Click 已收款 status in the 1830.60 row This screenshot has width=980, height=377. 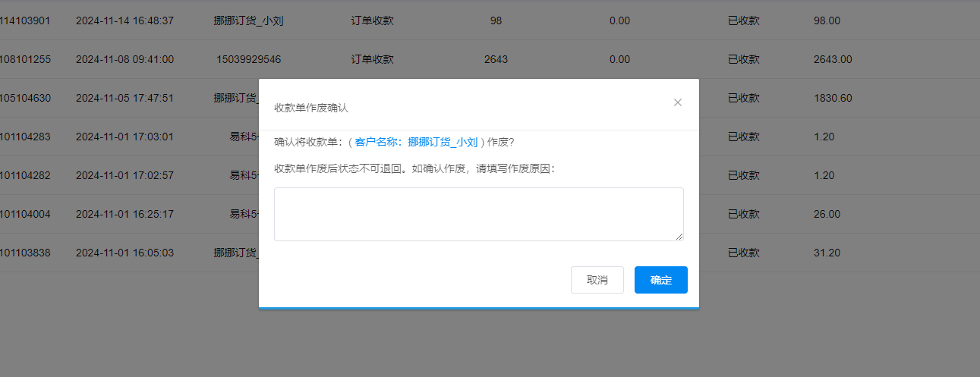coord(743,98)
